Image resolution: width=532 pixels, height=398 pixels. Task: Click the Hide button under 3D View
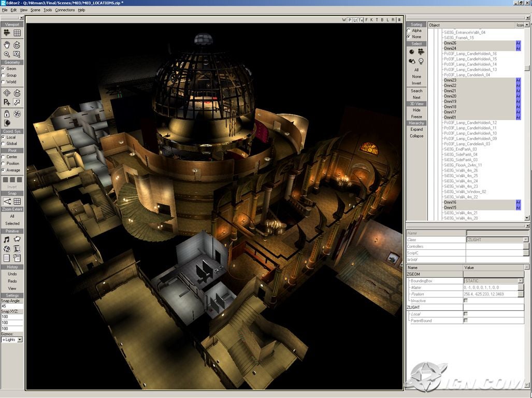click(416, 110)
